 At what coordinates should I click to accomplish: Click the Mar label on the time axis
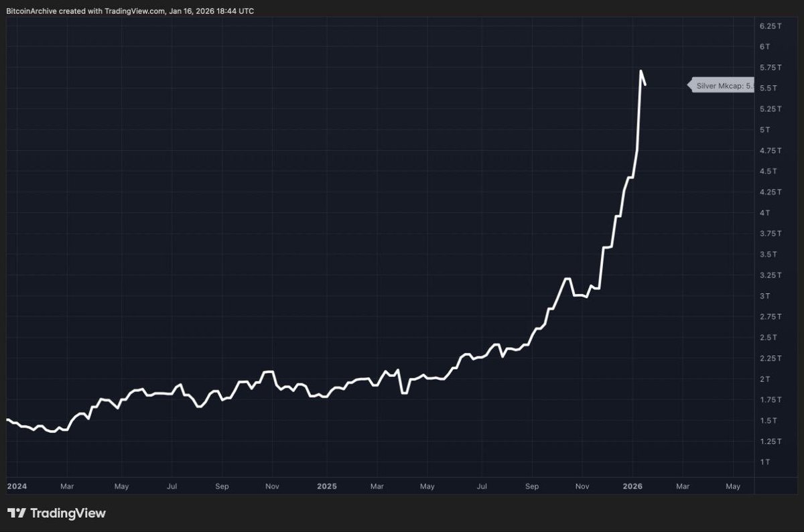[66, 486]
